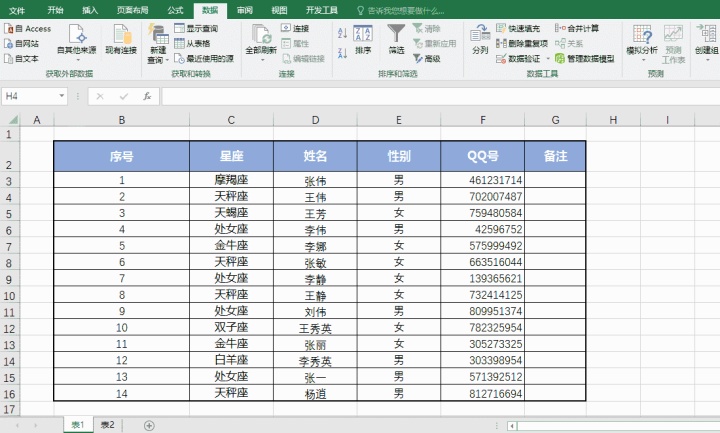Click cell containing 王秀英
Screen dimensions: 720x433
(315, 328)
